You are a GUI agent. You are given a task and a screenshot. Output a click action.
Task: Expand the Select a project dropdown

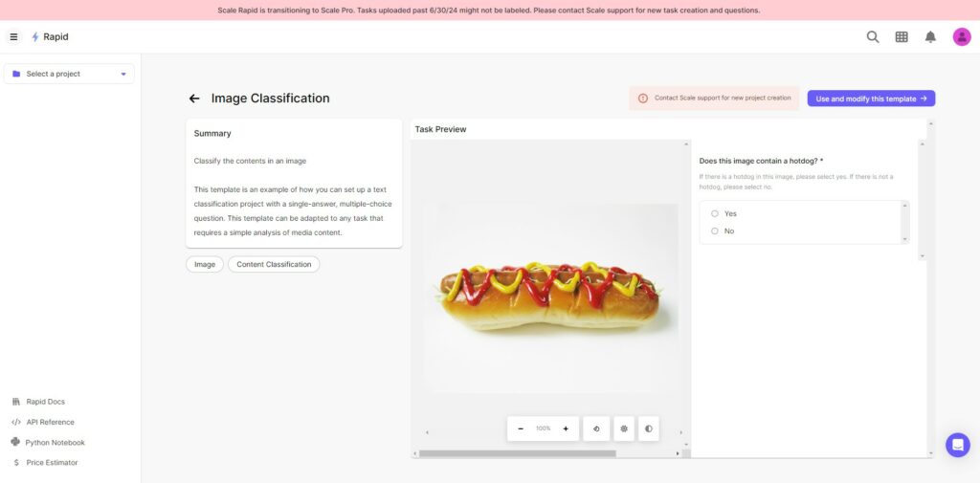tap(69, 74)
